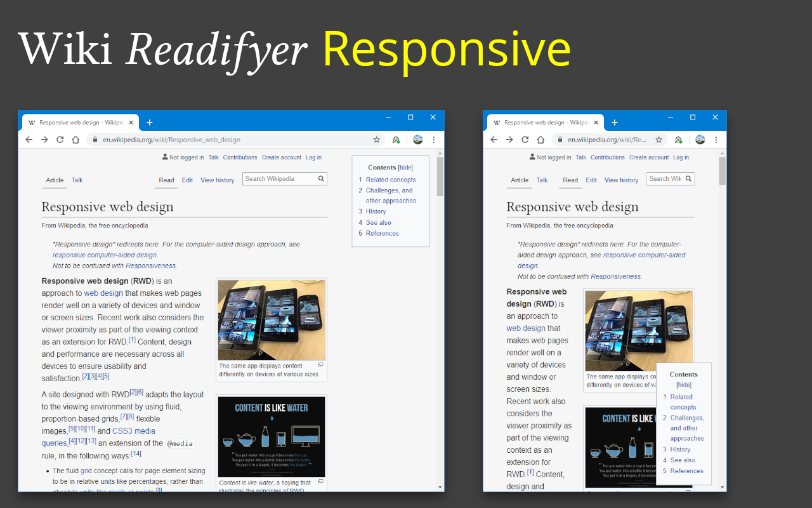Screen dimensions: 812x508
Task: Open the Wiki Readifyer extension icon in the left window
Action: coord(396,140)
